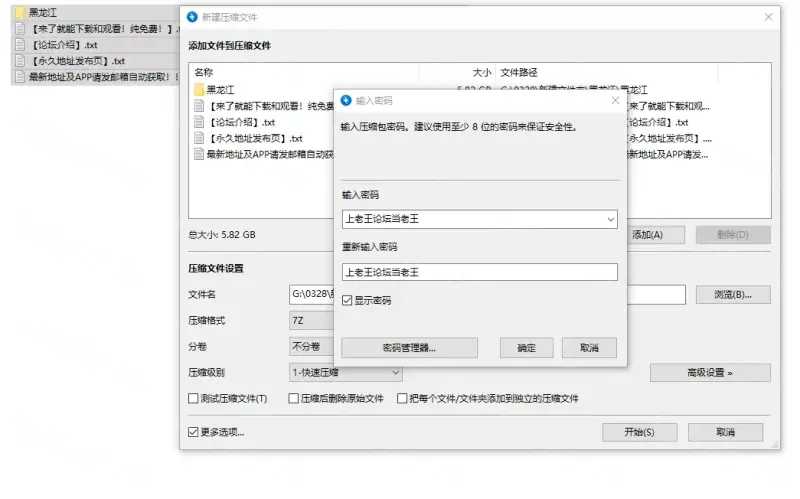Open the 压缩级别 dropdown showing 1-快速压缩
The height and width of the screenshot is (499, 800).
click(345, 372)
